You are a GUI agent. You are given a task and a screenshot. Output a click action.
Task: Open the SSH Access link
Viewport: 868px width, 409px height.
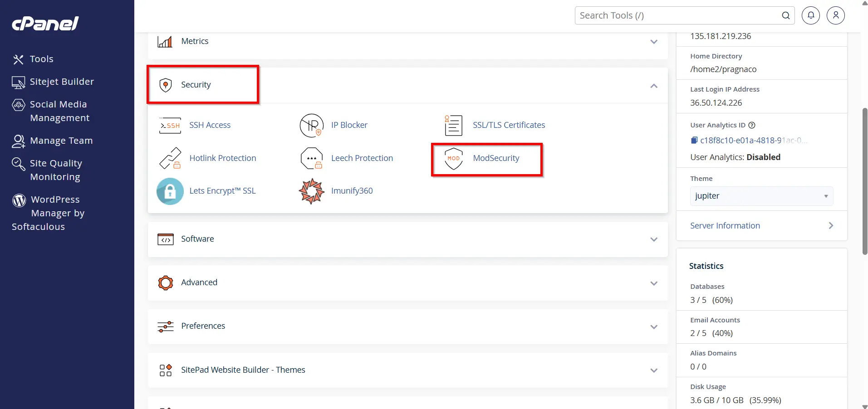pos(210,125)
